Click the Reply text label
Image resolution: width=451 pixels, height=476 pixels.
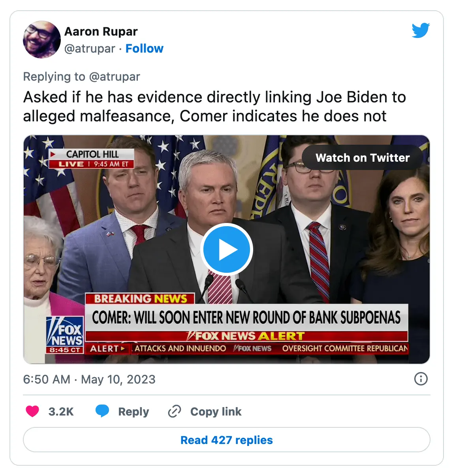click(x=133, y=412)
